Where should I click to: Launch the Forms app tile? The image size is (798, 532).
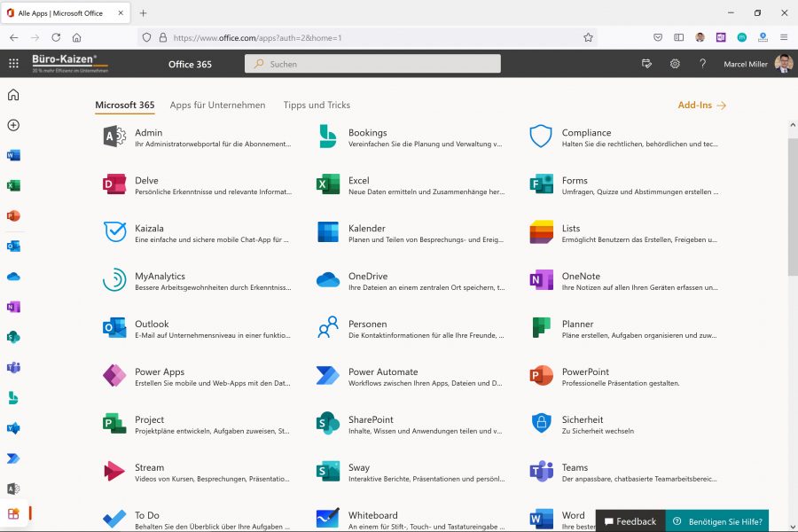pos(624,184)
